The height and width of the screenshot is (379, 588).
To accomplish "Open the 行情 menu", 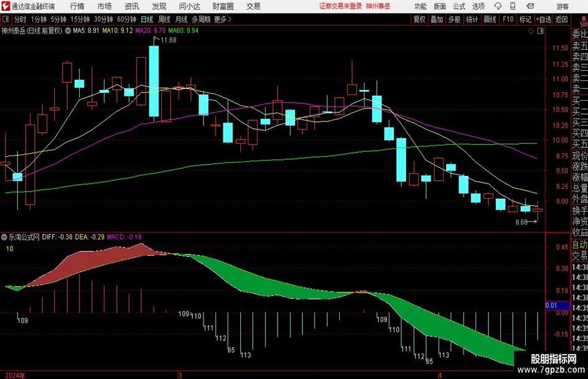I will coord(77,6).
